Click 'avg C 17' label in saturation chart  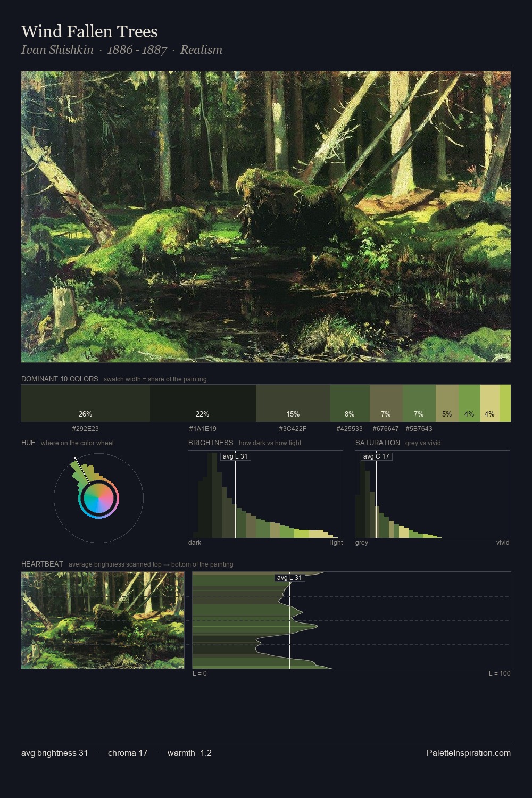coord(376,456)
